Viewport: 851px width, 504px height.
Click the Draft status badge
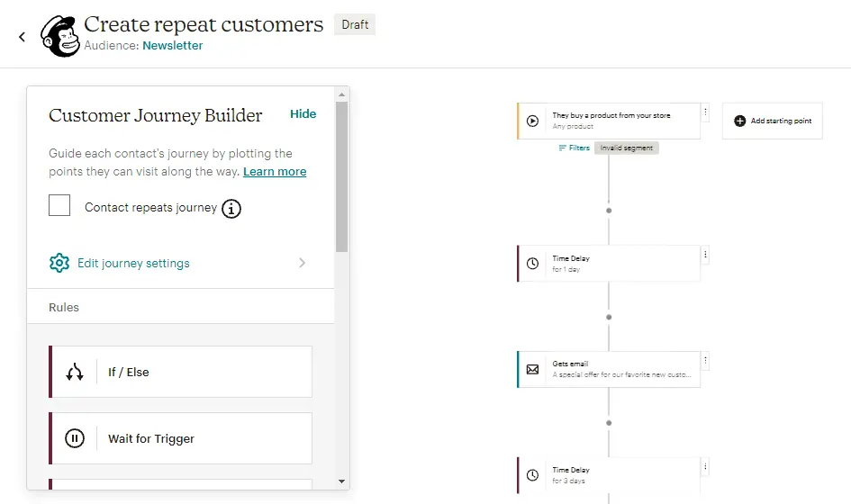click(x=355, y=25)
